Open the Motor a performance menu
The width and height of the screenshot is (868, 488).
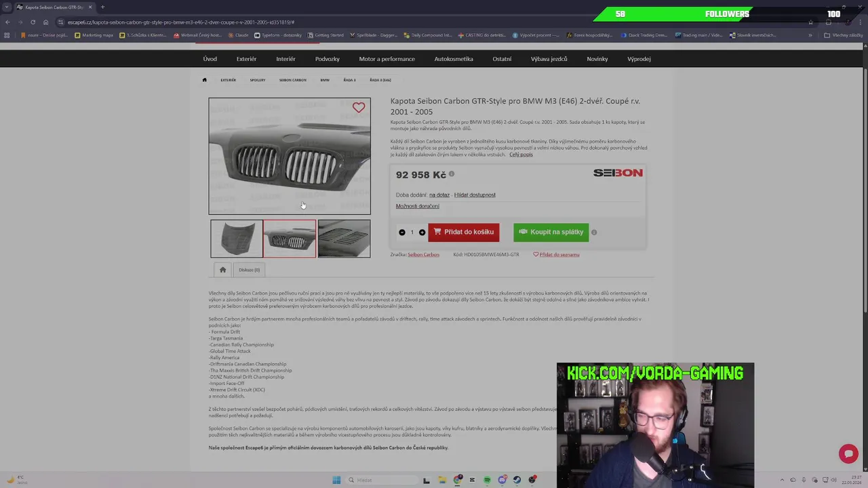387,59
